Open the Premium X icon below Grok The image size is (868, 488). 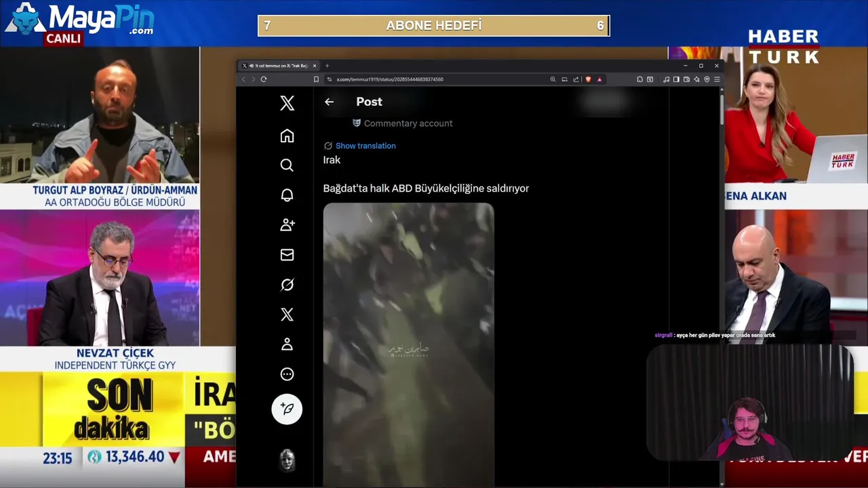coord(287,314)
